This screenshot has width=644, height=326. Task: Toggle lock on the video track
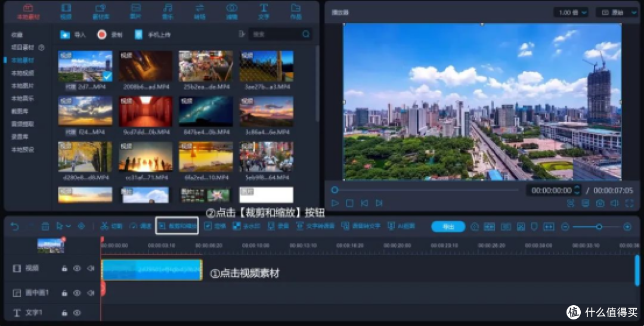[64, 268]
